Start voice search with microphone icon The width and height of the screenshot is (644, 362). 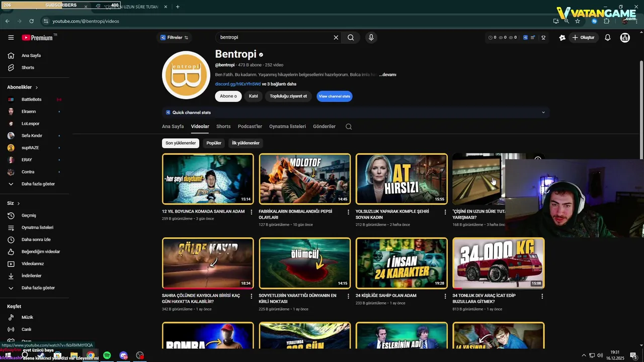371,37
